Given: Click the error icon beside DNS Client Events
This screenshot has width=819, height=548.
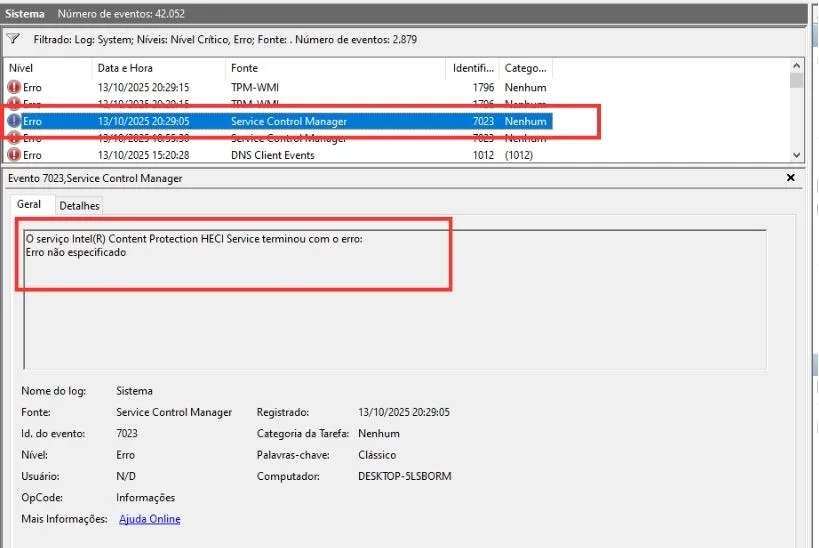Looking at the screenshot, I should coord(14,155).
